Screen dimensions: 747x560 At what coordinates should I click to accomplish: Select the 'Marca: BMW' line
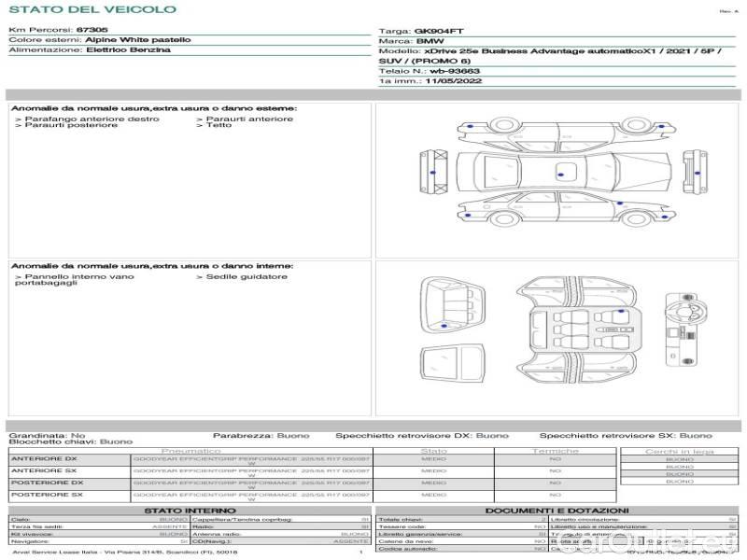click(411, 41)
